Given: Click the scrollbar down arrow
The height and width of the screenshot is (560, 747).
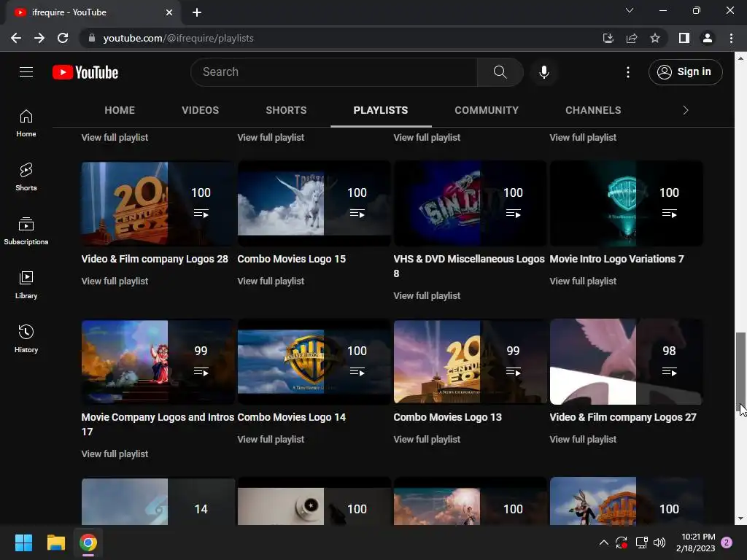Looking at the screenshot, I should [x=740, y=518].
